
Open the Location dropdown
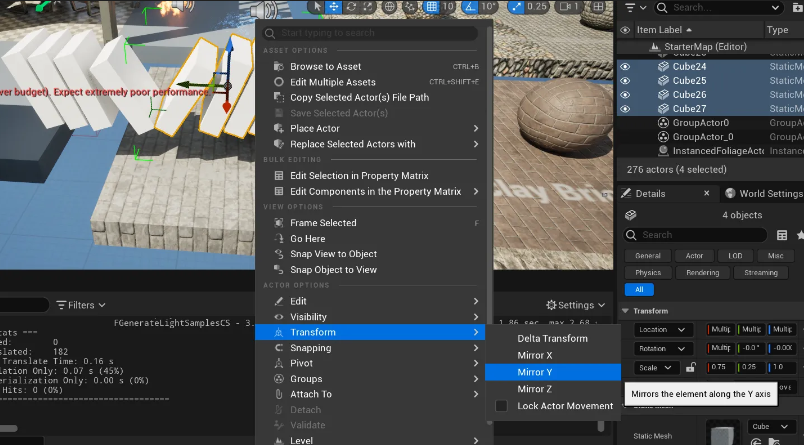pyautogui.click(x=663, y=330)
